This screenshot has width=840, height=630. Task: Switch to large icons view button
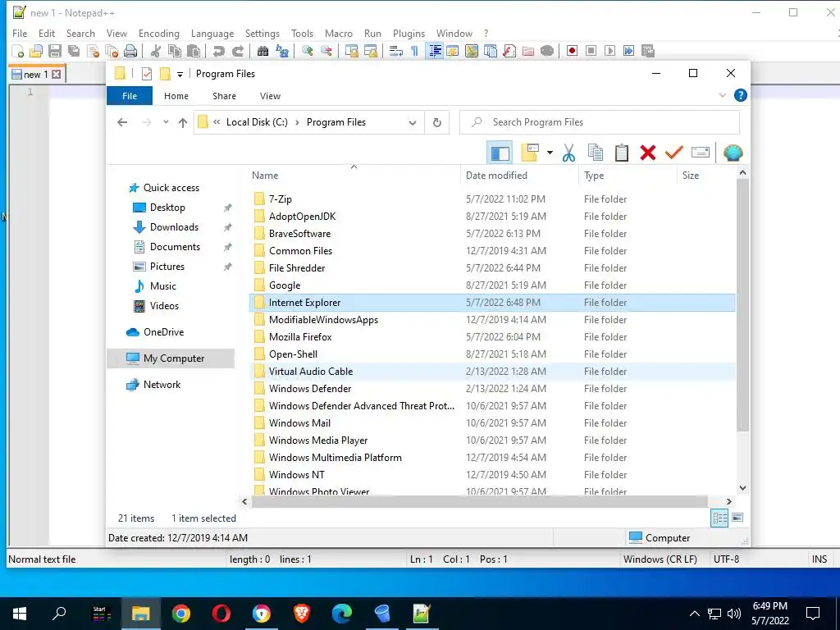coord(737,518)
